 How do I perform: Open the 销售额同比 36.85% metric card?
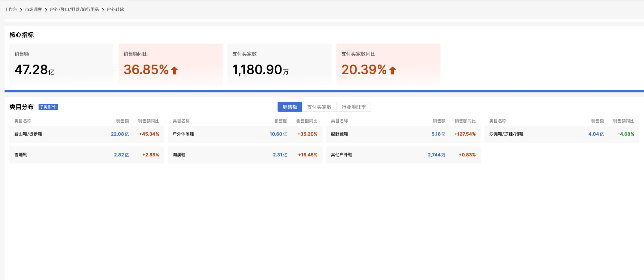(x=171, y=64)
